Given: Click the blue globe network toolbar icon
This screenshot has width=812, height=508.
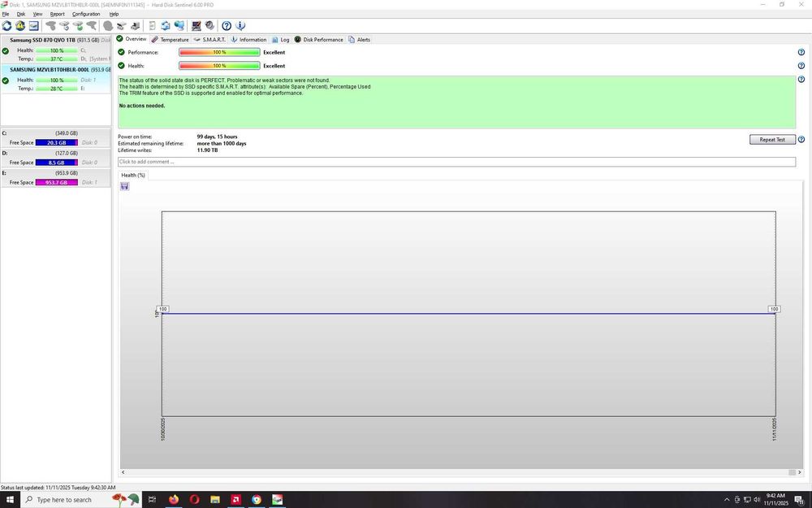Looking at the screenshot, I should click(x=179, y=25).
